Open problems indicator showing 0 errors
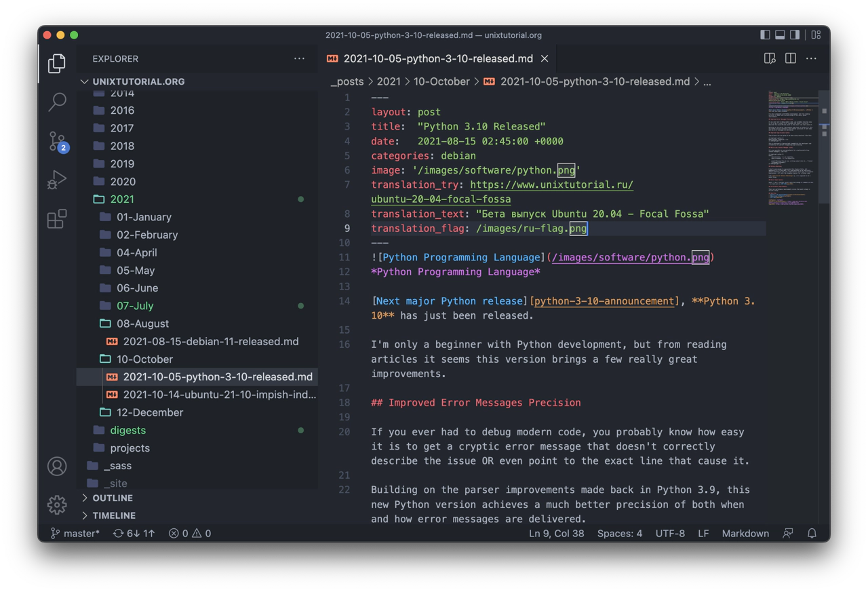Image resolution: width=868 pixels, height=592 pixels. pyautogui.click(x=190, y=534)
